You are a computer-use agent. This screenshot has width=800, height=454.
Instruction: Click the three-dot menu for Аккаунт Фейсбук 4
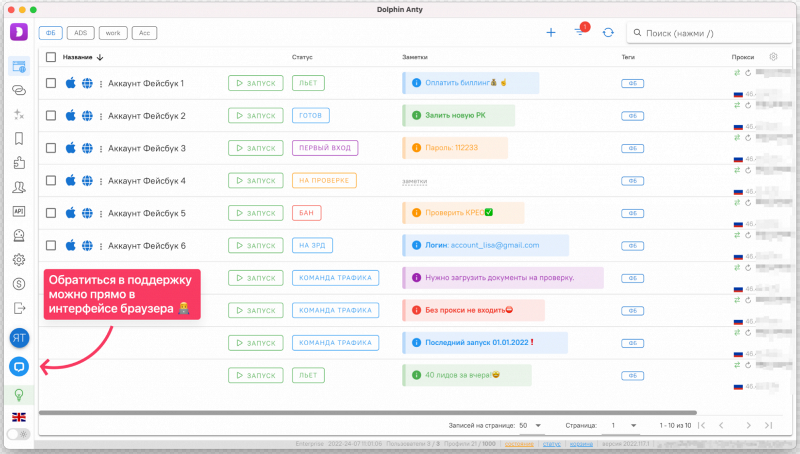pos(101,181)
